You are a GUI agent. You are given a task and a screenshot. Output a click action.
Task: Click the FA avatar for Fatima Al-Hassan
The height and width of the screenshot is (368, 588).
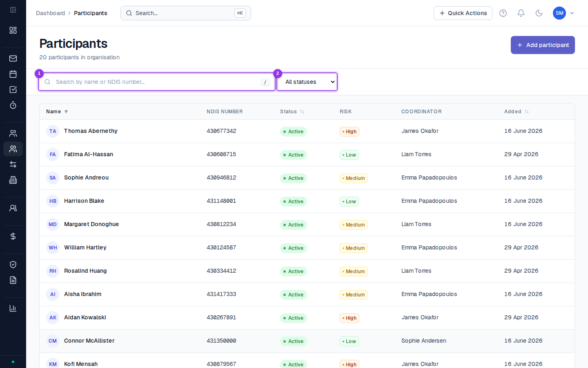pos(53,155)
